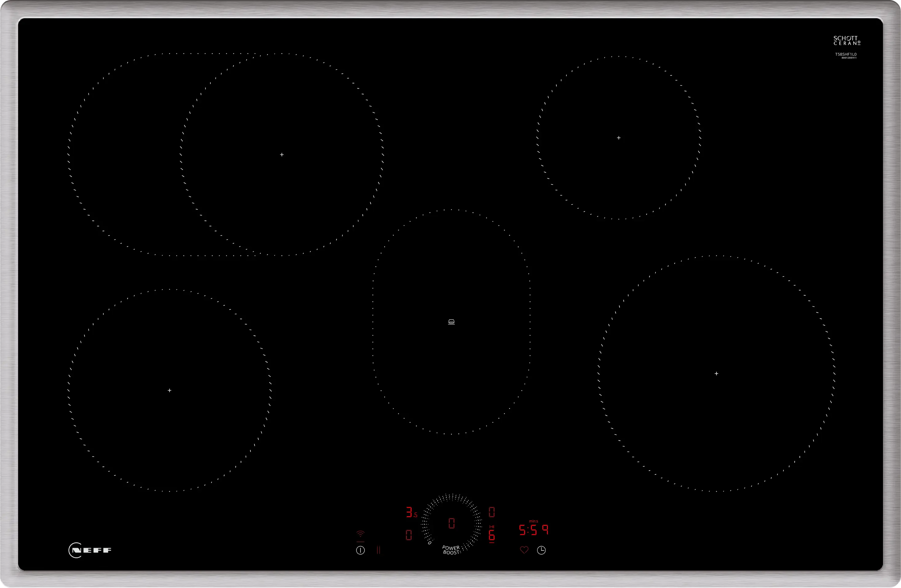The image size is (901, 588).
Task: Select the zone display showing 3.5
Action: [x=411, y=512]
